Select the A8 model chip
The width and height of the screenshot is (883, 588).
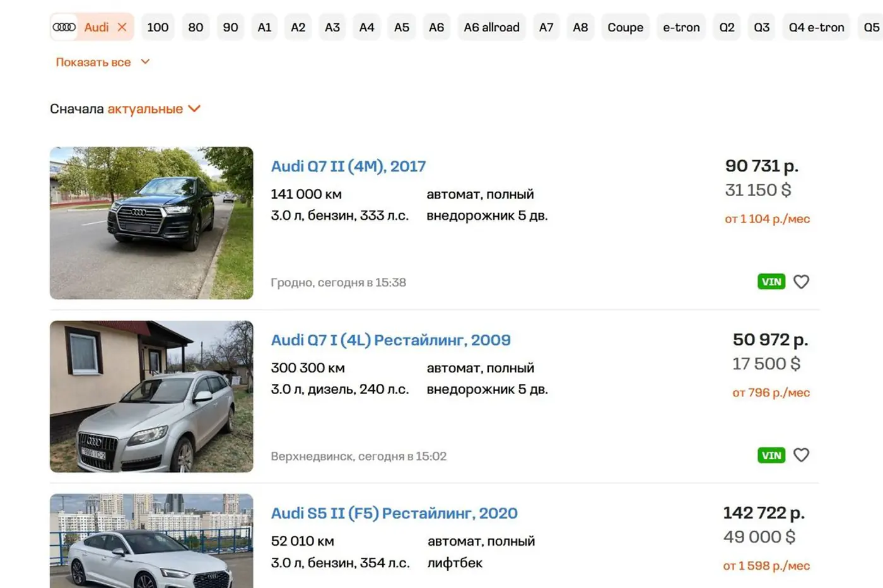click(580, 27)
